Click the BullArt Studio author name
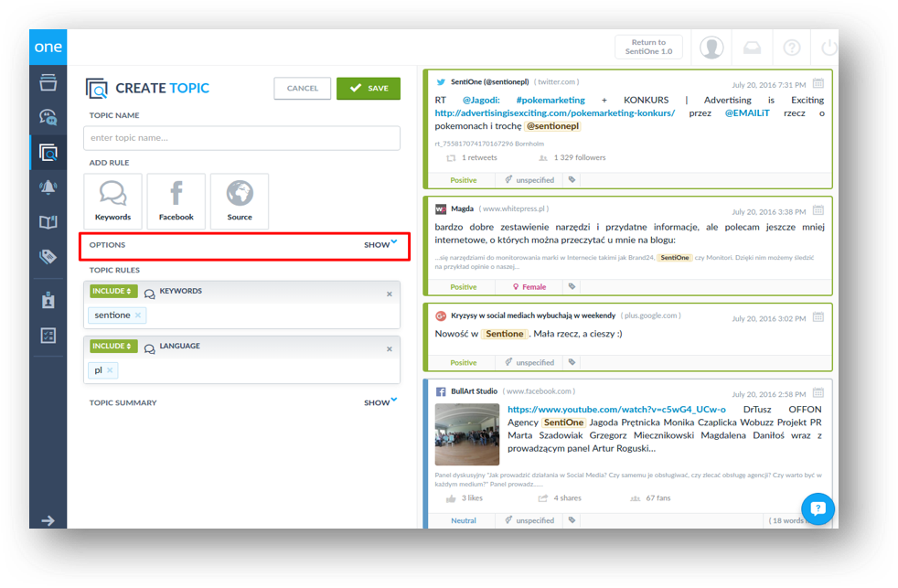 pos(474,391)
